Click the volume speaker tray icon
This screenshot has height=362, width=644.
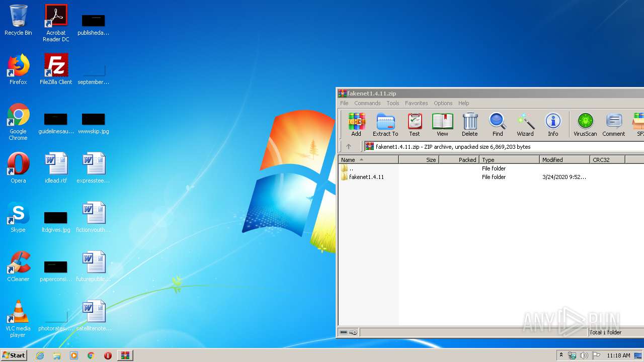tap(584, 355)
